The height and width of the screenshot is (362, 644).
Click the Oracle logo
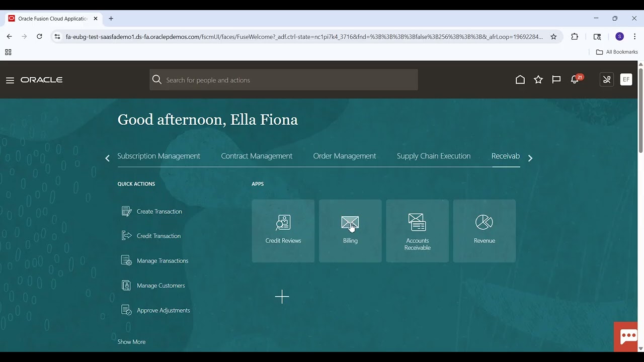tap(42, 80)
